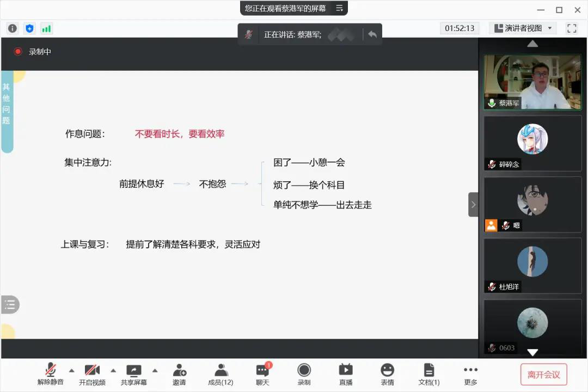This screenshot has width=588, height=392.
Task: Enter full screen mode icon
Action: 572,28
